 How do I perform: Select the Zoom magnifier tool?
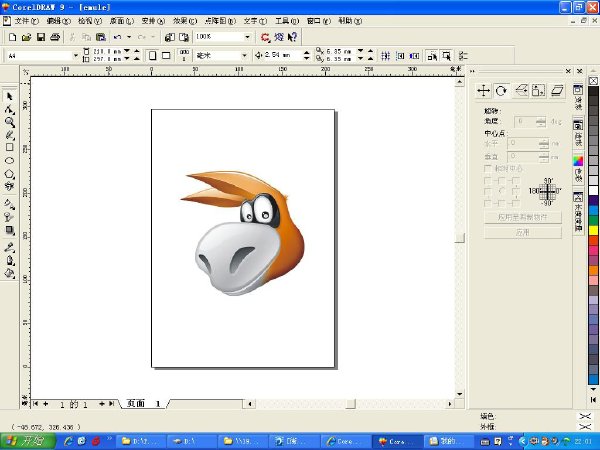9,122
